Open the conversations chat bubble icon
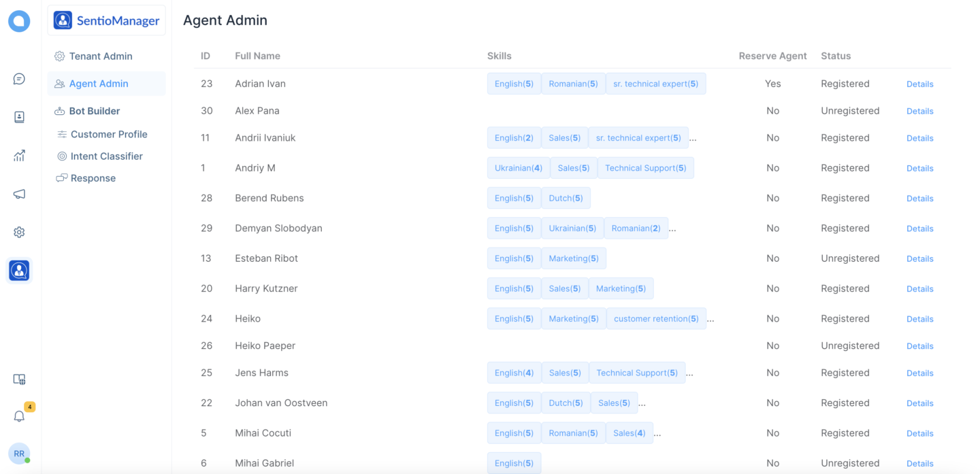 19,79
